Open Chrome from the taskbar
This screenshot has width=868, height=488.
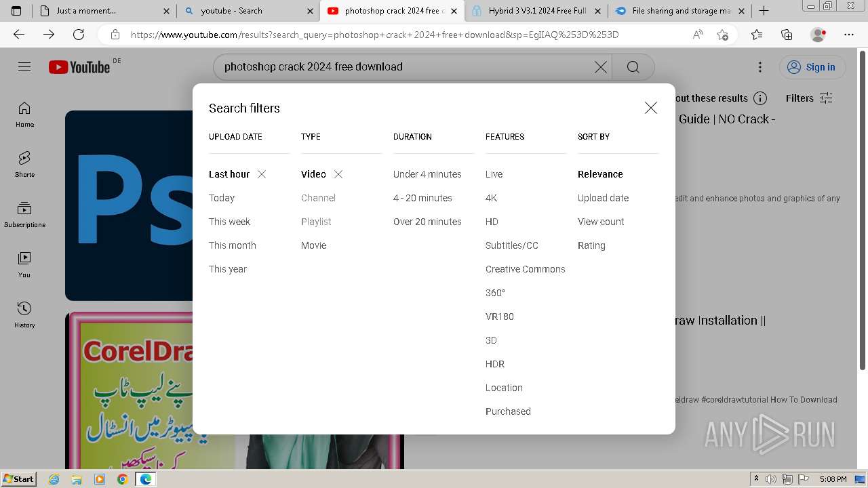122,479
